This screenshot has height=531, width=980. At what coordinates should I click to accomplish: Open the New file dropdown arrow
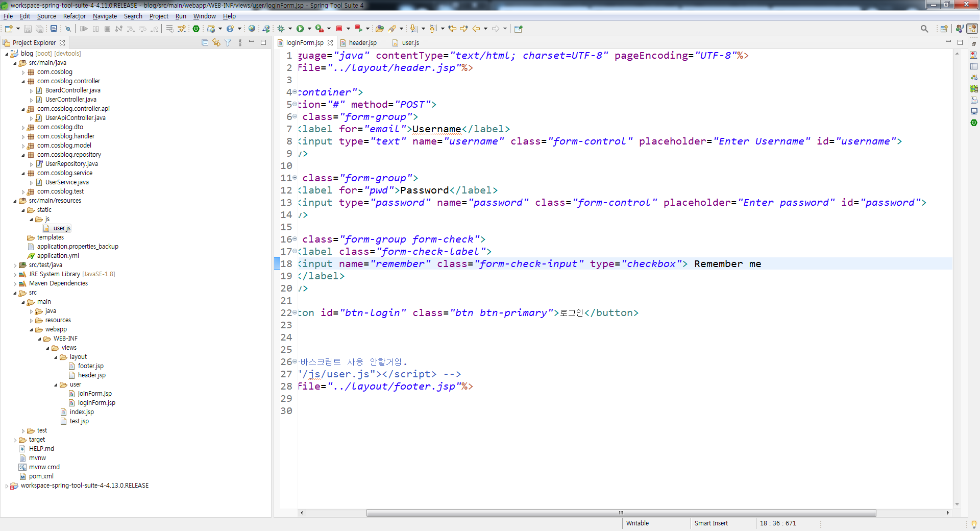[18, 29]
